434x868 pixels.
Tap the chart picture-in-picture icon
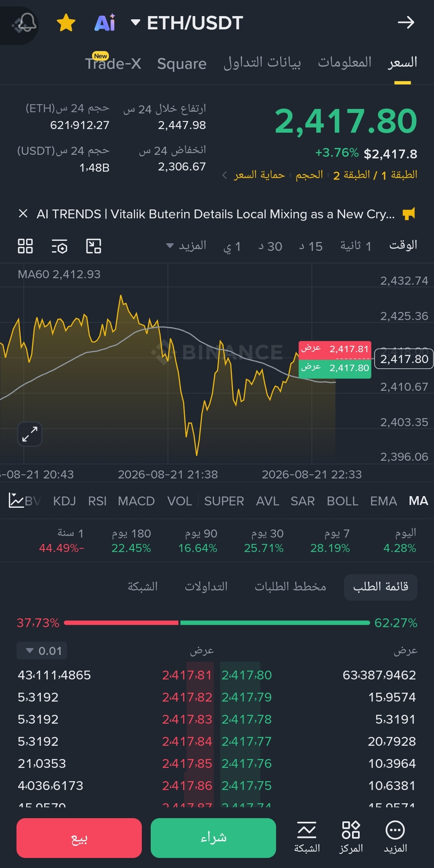[x=94, y=246]
